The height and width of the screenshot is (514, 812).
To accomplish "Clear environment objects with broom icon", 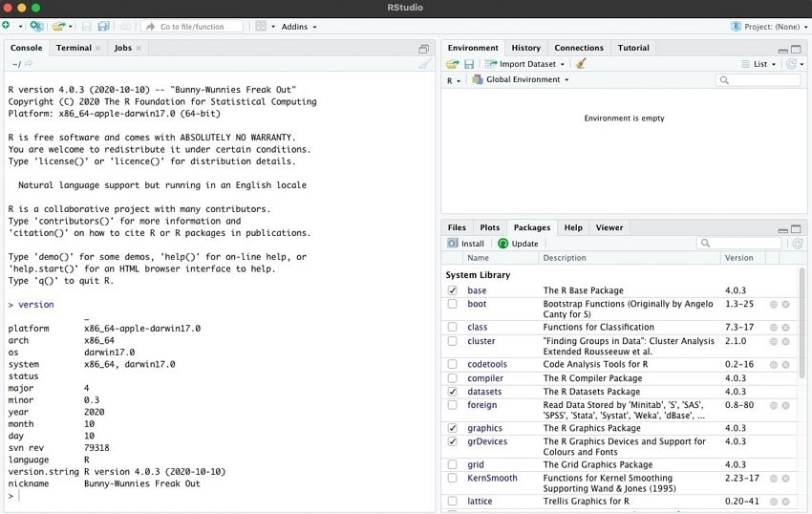I will click(x=581, y=64).
